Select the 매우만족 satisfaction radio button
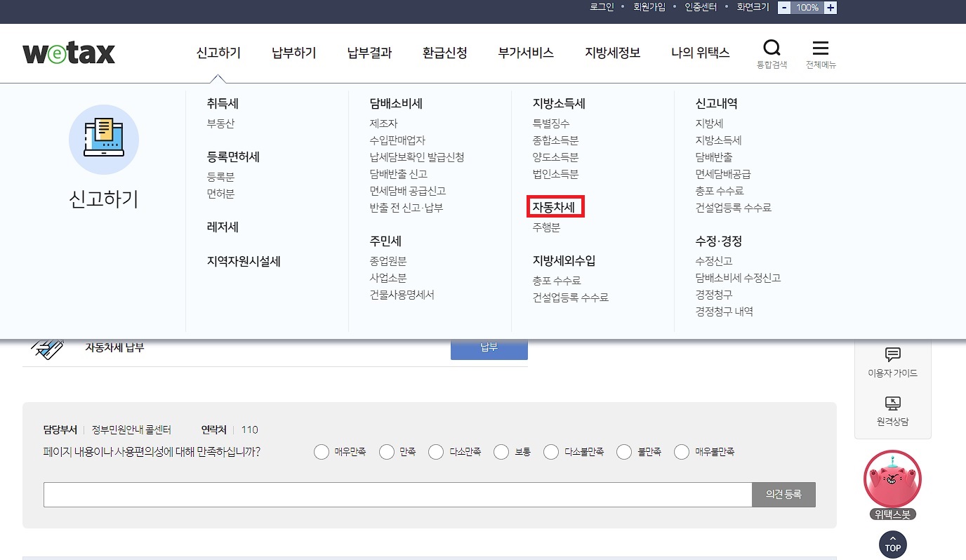 tap(322, 451)
